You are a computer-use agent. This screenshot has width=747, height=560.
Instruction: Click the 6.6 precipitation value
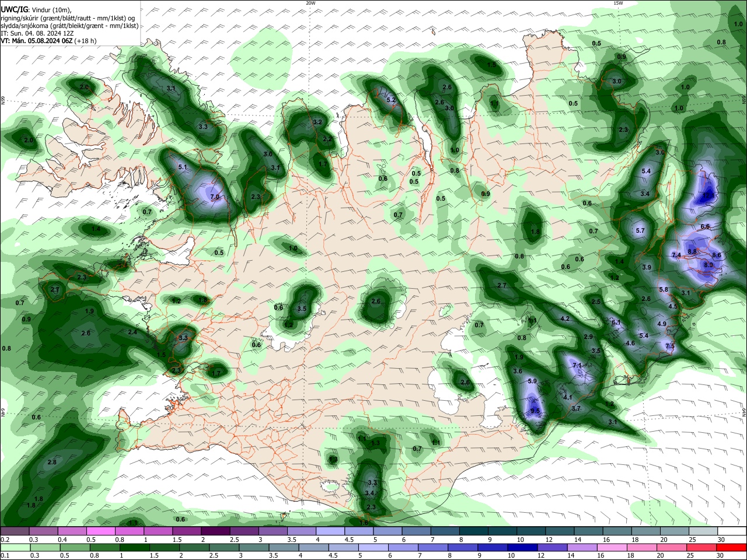coord(704,226)
